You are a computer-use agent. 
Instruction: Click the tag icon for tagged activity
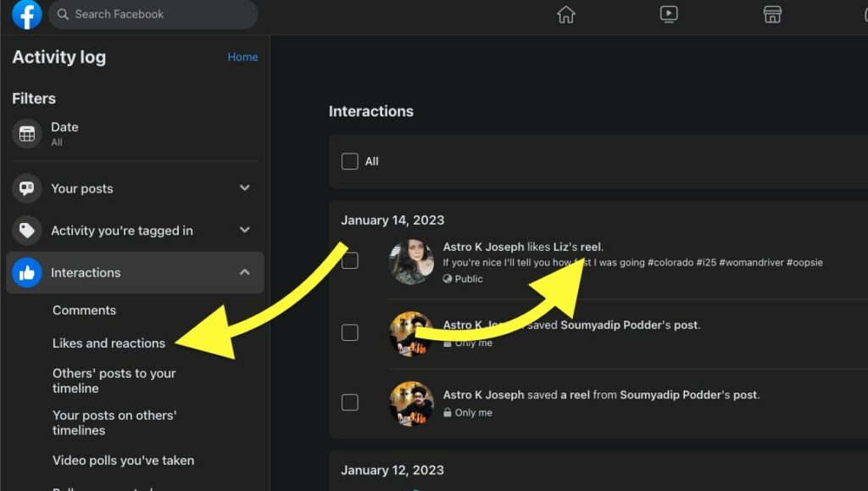tap(27, 231)
